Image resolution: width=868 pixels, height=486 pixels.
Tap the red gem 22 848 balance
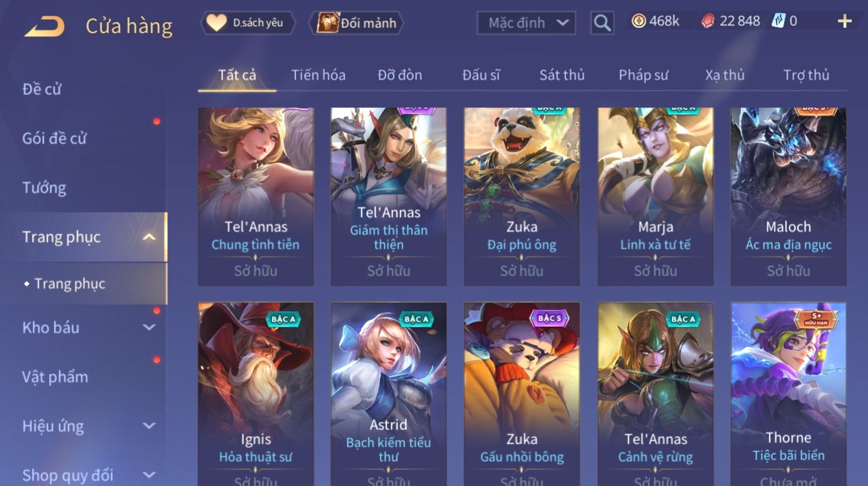point(730,21)
